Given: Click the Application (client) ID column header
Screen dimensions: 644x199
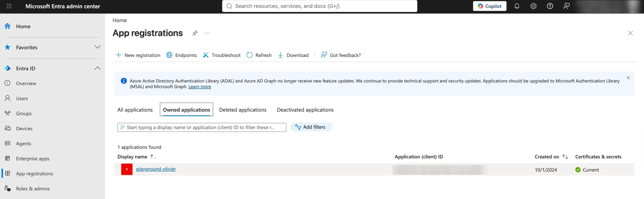Looking at the screenshot, I should (419, 157).
